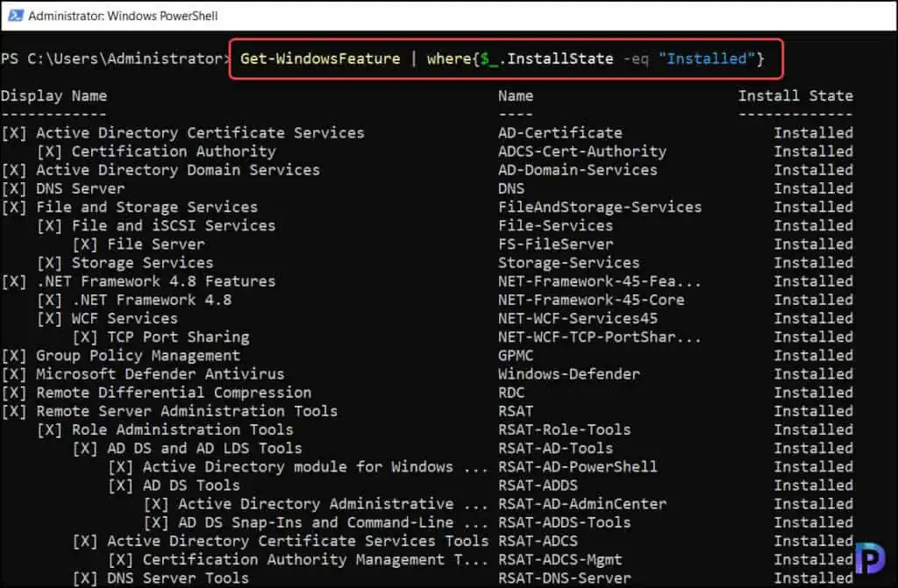Click the WCF Services entry
This screenshot has width=898, height=588.
(x=125, y=318)
